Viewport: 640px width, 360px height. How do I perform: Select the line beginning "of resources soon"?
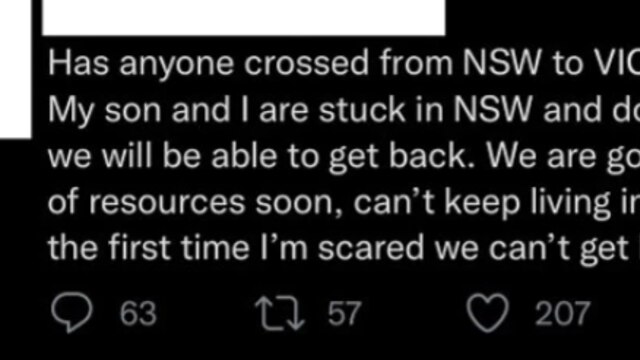coord(344,202)
